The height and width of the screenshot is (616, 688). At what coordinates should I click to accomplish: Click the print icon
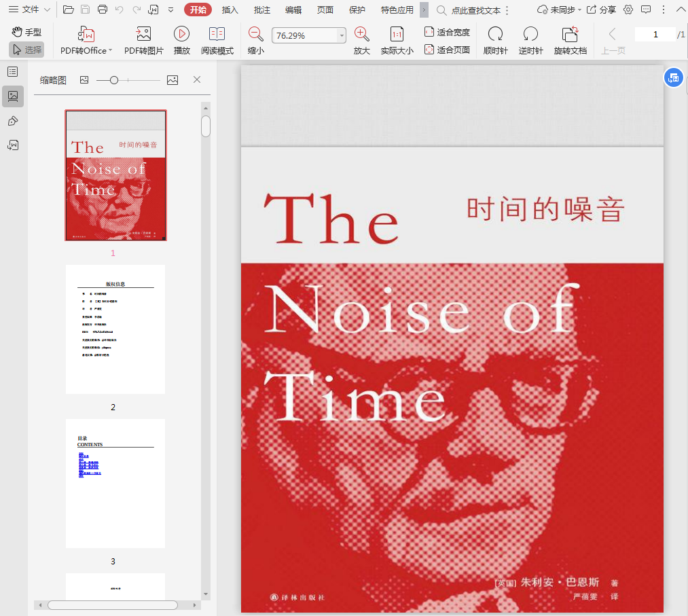click(x=103, y=10)
